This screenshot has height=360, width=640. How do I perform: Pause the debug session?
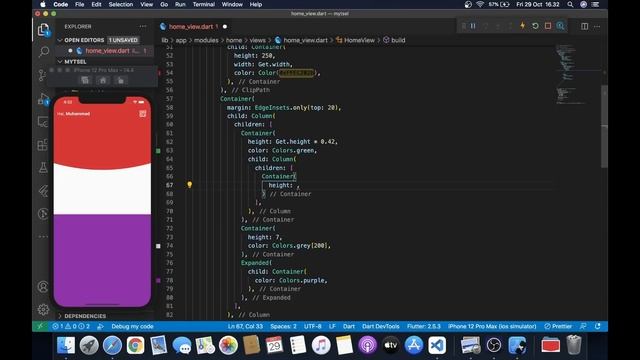point(473,26)
